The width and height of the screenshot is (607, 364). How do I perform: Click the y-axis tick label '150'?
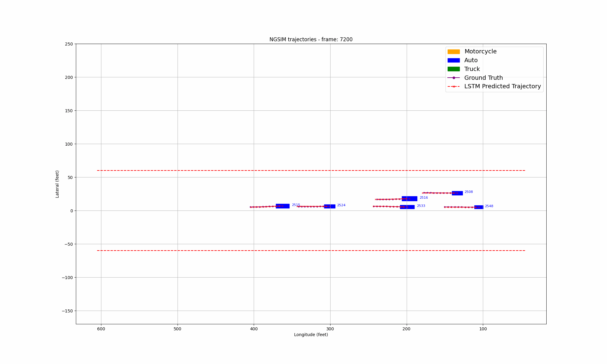point(69,111)
